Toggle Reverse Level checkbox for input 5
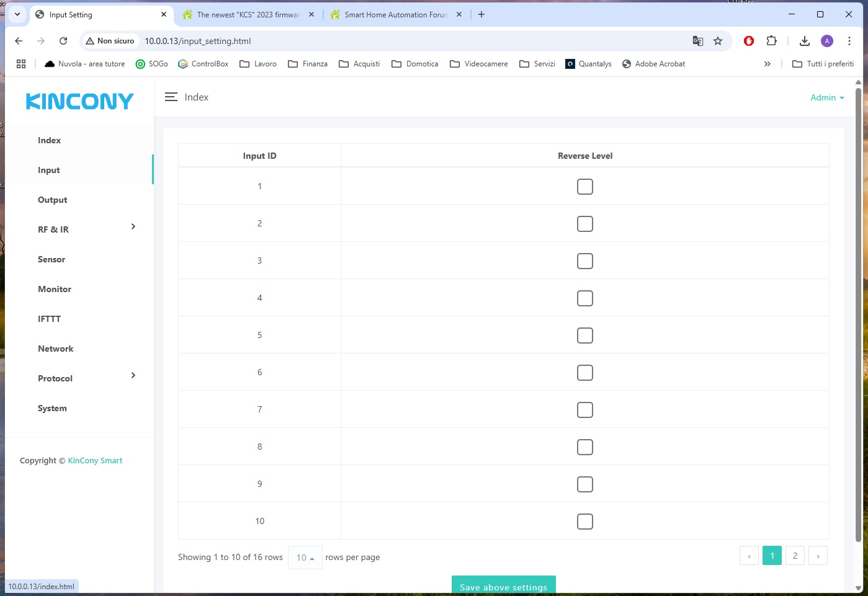This screenshot has width=868, height=596. point(584,336)
